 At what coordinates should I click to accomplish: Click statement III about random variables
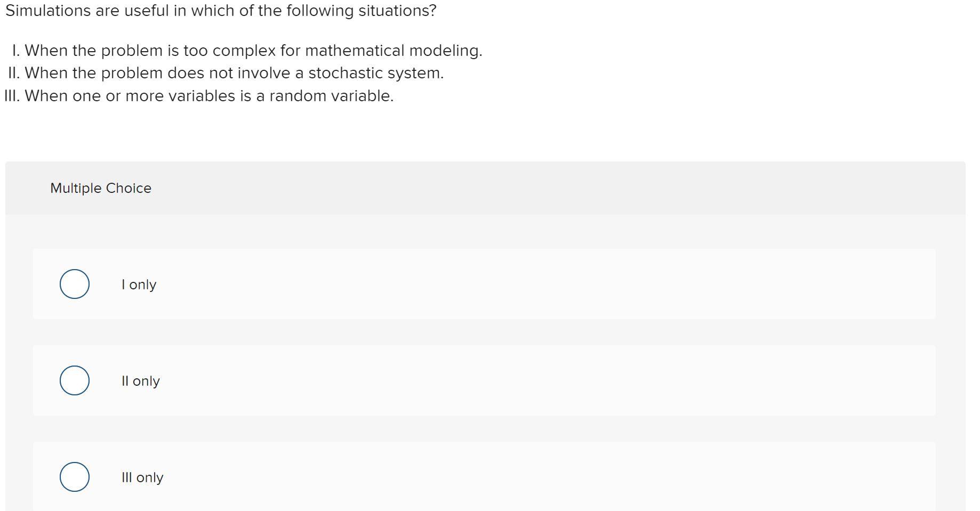199,95
